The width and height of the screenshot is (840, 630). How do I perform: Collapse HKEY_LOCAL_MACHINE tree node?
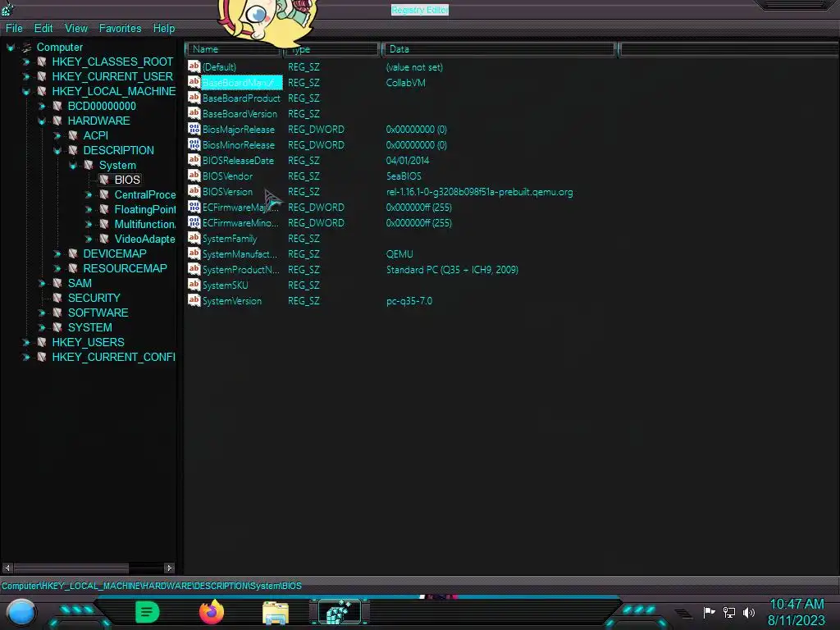point(25,92)
